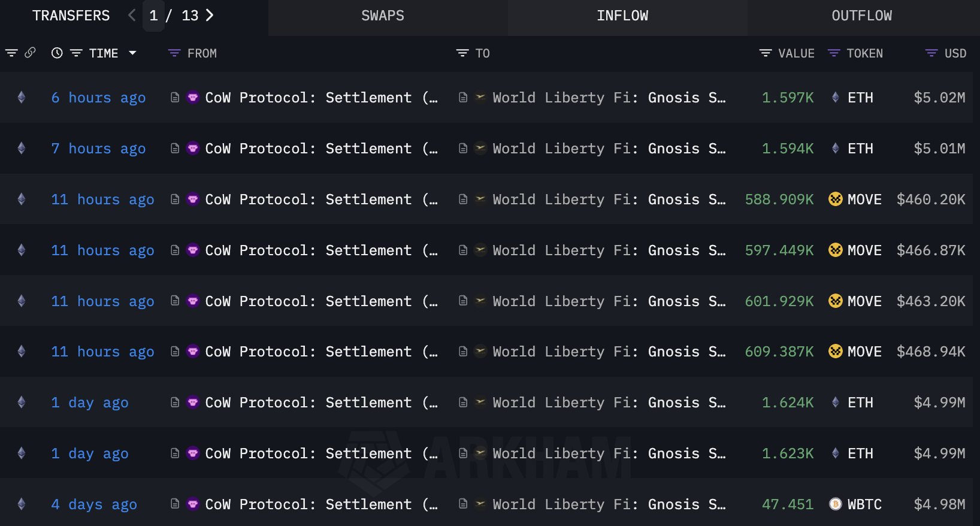The width and height of the screenshot is (980, 526).
Task: Click the WBTC token icon
Action: coord(835,504)
